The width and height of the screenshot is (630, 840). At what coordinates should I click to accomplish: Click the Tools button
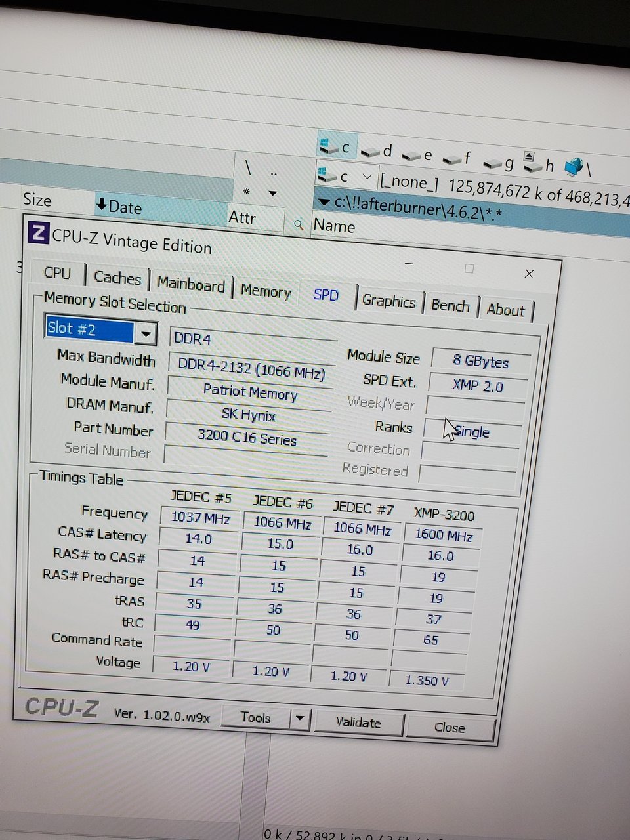pos(255,717)
